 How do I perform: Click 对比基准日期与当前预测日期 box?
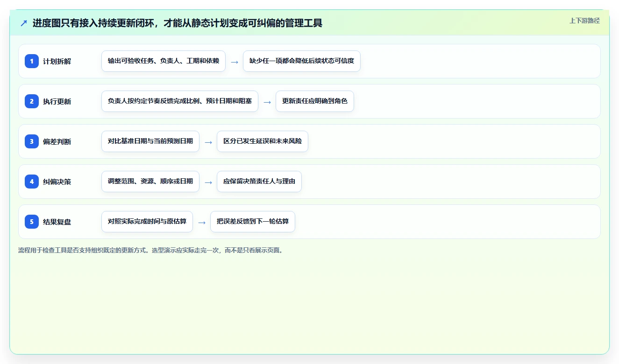(150, 141)
